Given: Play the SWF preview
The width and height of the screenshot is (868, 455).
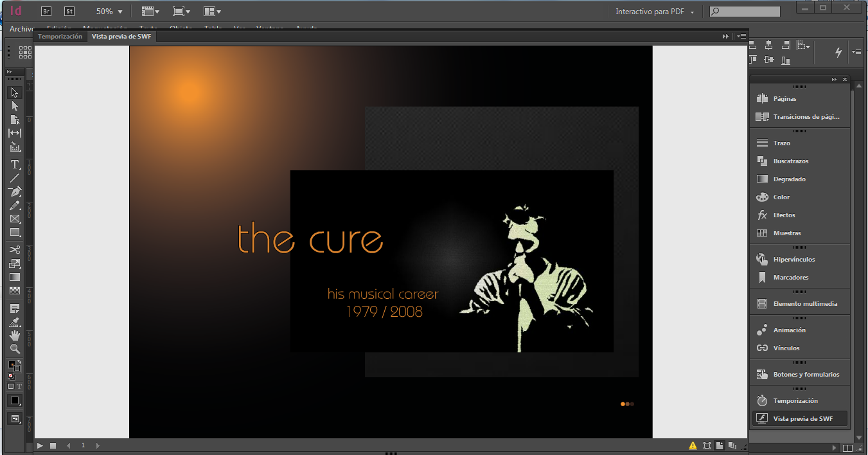Looking at the screenshot, I should (40, 445).
